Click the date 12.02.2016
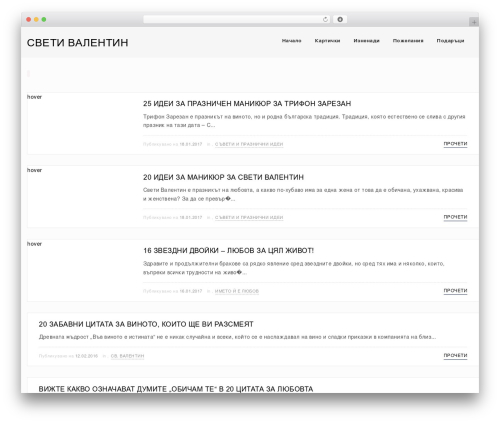 [86, 356]
